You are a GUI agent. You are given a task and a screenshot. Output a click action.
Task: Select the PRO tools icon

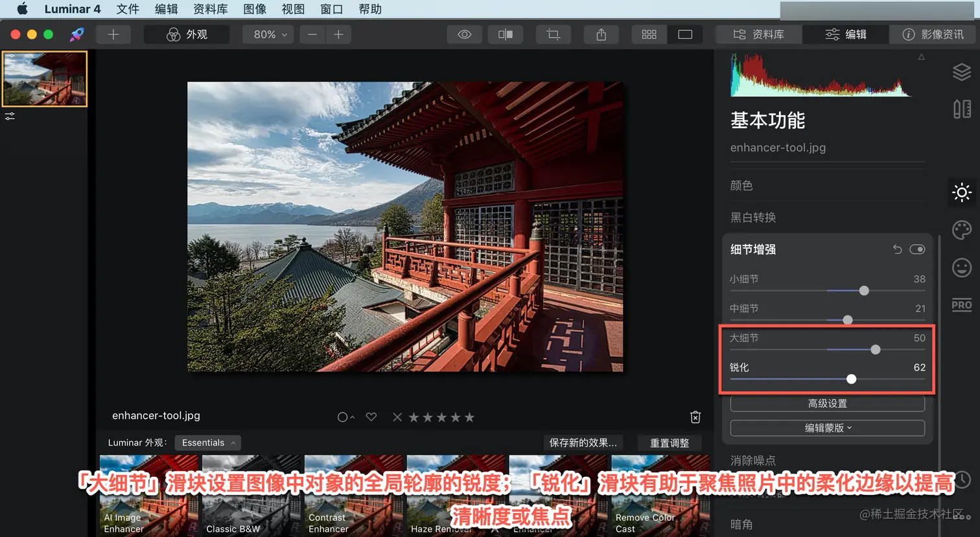(962, 305)
